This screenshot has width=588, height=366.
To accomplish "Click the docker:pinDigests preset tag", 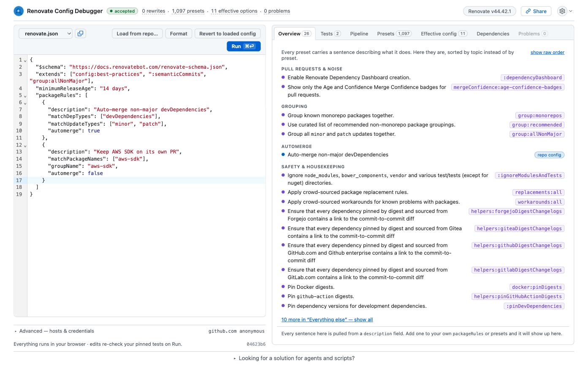I will click(x=537, y=287).
